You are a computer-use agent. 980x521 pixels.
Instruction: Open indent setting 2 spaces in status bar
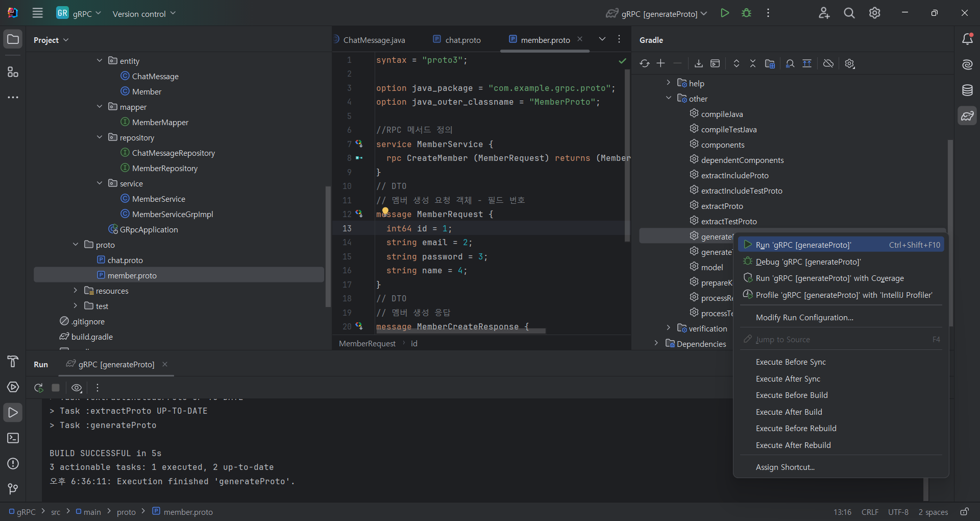click(933, 512)
